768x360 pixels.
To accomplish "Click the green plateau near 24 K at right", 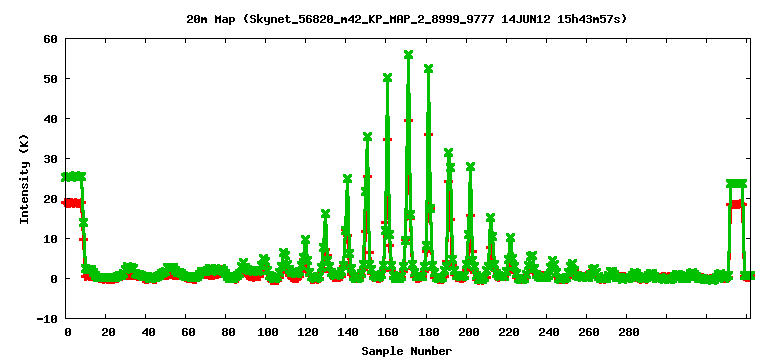I will [x=736, y=183].
